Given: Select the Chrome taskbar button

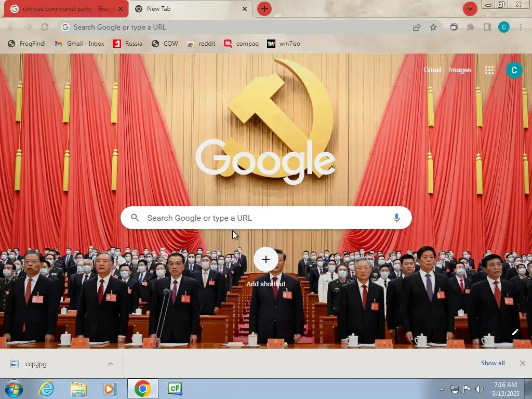Looking at the screenshot, I should pos(142,389).
